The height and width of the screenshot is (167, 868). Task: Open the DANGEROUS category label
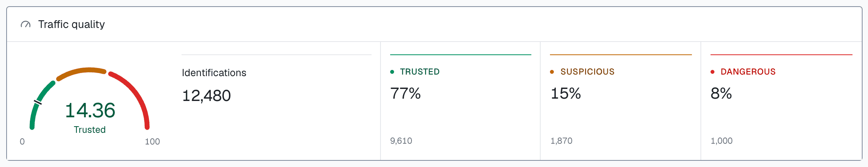[748, 72]
